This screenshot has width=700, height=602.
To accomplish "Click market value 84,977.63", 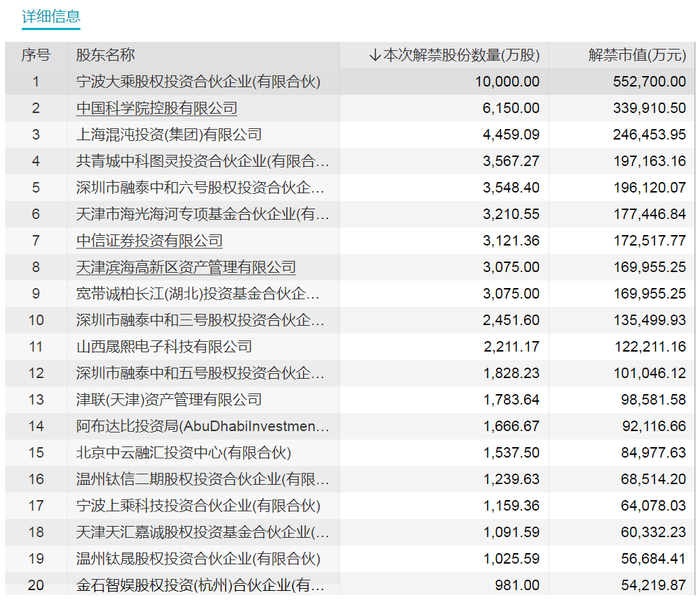I will tap(654, 452).
